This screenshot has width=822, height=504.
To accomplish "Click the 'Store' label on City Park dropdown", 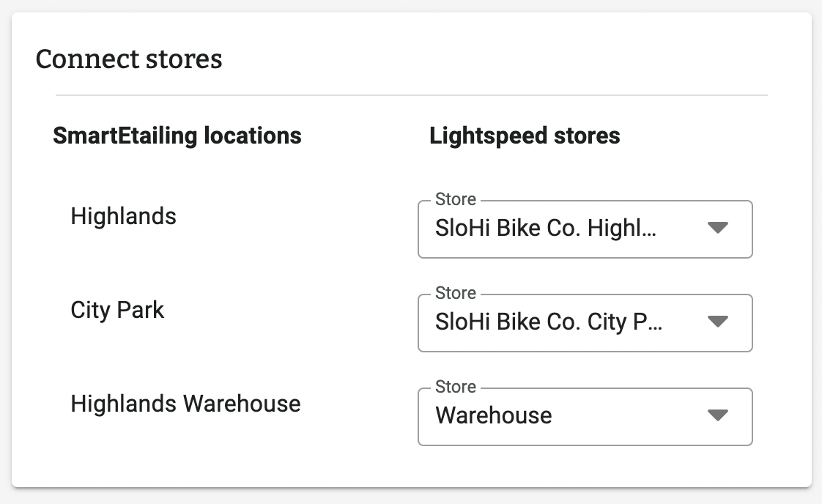I will [x=455, y=293].
